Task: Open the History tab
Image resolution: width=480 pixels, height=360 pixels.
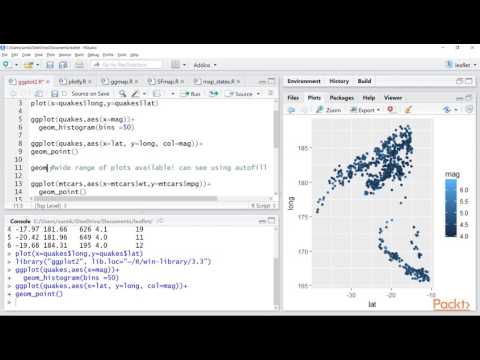Action: point(339,81)
